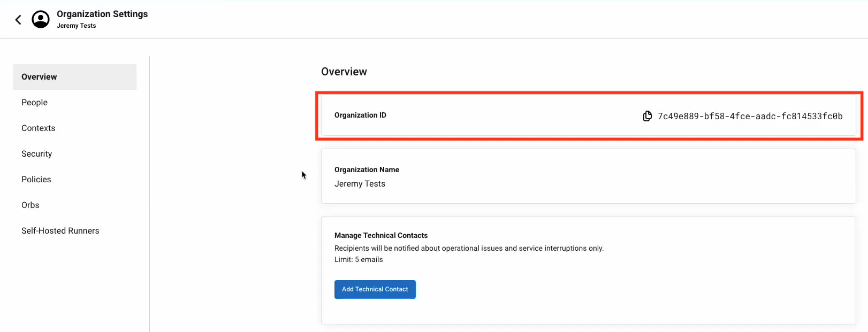Click the Manage Technical Contacts heading

tap(381, 235)
